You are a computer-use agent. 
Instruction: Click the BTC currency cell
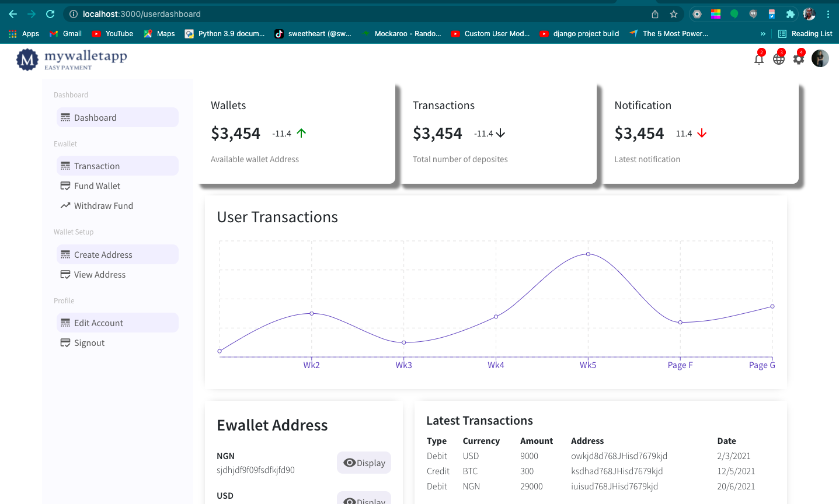[x=470, y=471]
